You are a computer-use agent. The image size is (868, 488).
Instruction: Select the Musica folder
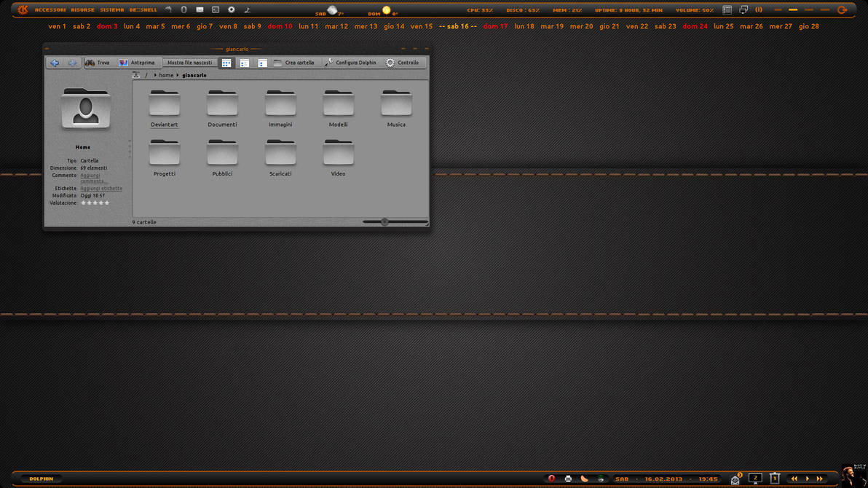(x=396, y=109)
